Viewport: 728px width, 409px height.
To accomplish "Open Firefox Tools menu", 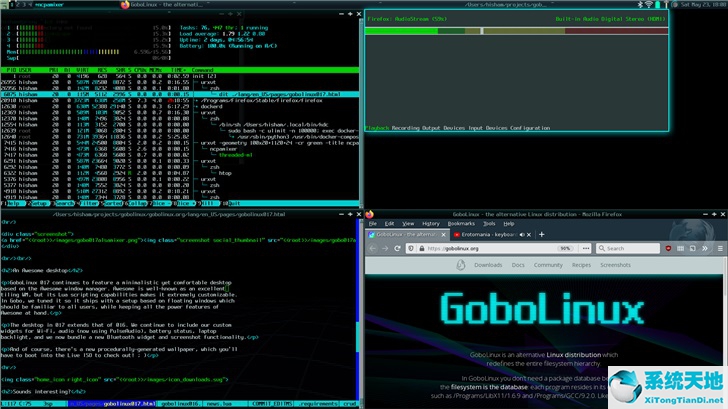I will tap(489, 224).
